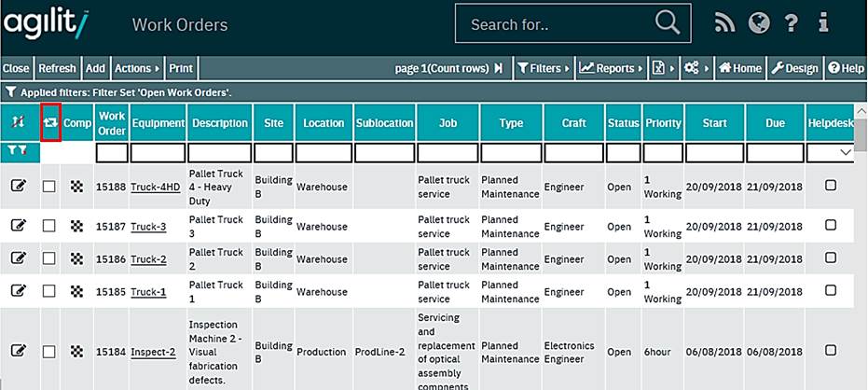868x390 pixels.
Task: Open the Reports dropdown menu
Action: (611, 68)
